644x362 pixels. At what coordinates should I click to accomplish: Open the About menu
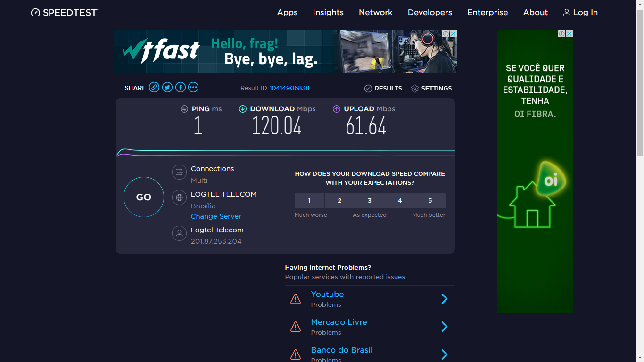tap(536, 13)
